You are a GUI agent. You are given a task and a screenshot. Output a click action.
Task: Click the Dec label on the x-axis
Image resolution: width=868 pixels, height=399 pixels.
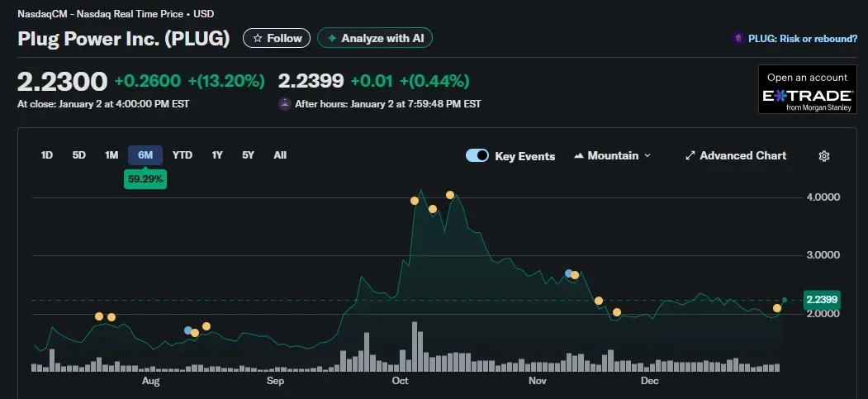coord(649,381)
